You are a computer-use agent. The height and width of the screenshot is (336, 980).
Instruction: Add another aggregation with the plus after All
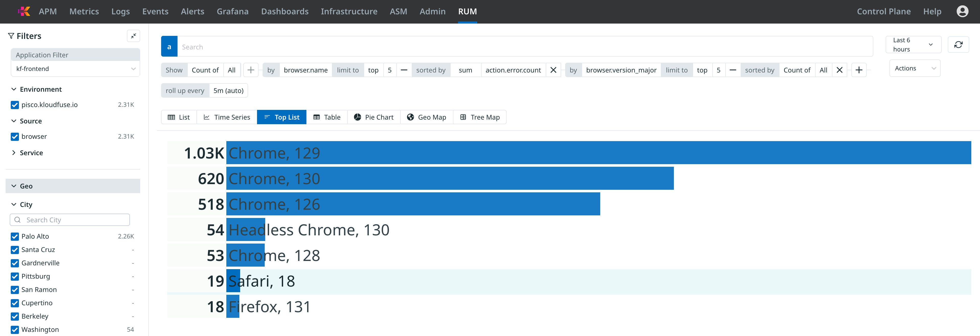coord(251,70)
